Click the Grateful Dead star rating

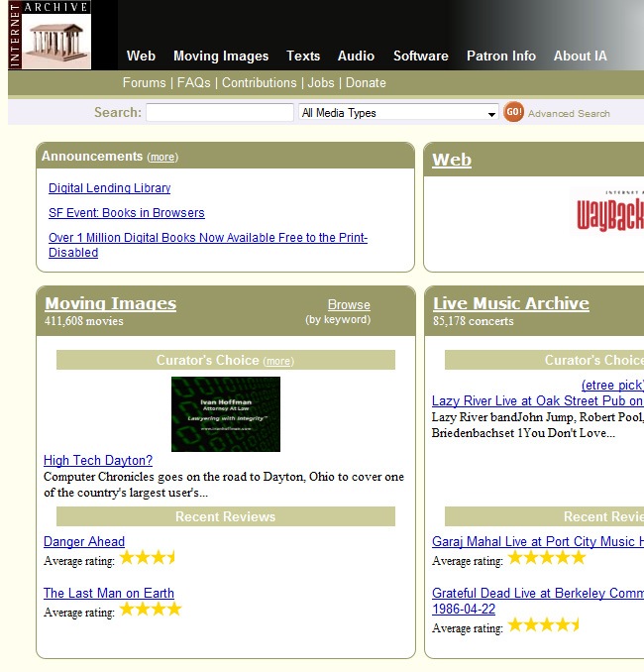543,625
